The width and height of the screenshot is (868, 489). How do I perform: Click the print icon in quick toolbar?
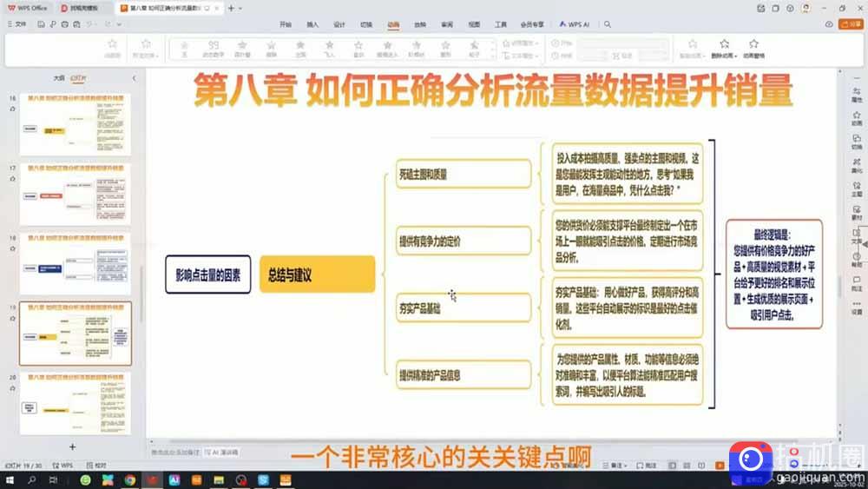tap(65, 24)
